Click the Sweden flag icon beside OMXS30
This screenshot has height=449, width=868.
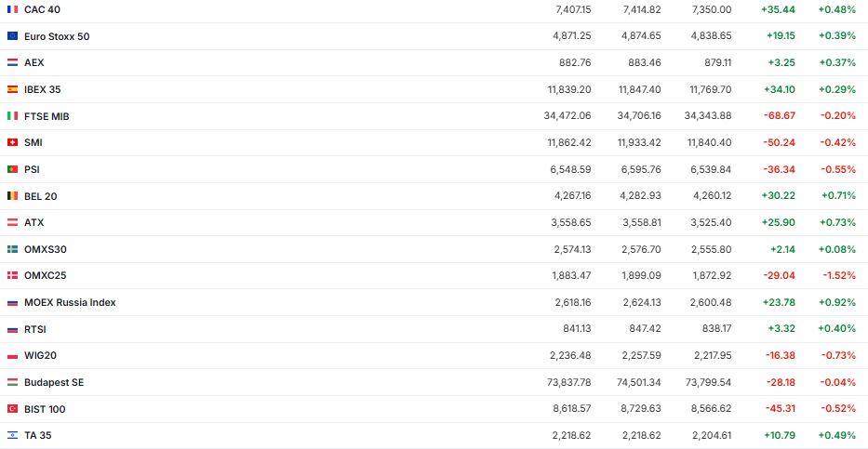[12, 249]
